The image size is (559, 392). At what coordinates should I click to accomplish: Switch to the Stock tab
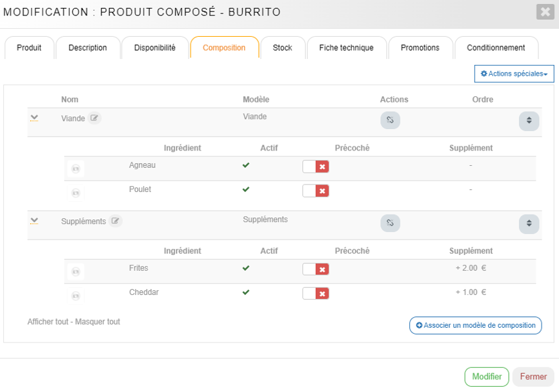[x=282, y=48]
